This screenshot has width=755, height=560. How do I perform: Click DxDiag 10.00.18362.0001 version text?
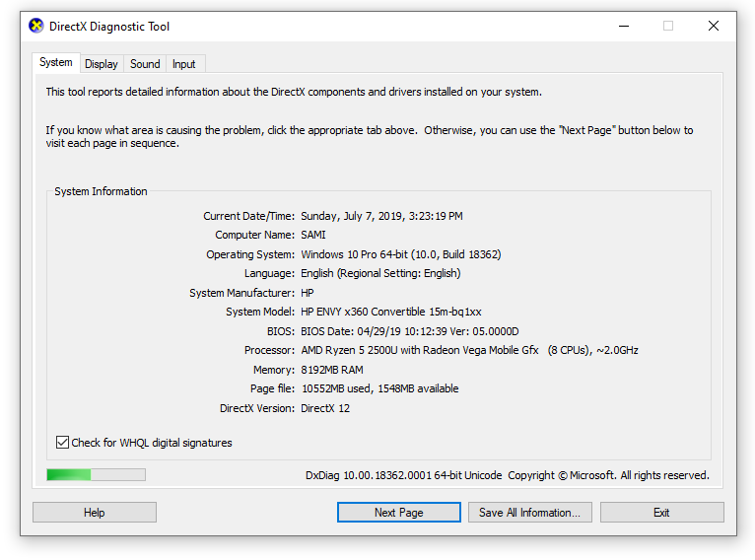(403, 475)
